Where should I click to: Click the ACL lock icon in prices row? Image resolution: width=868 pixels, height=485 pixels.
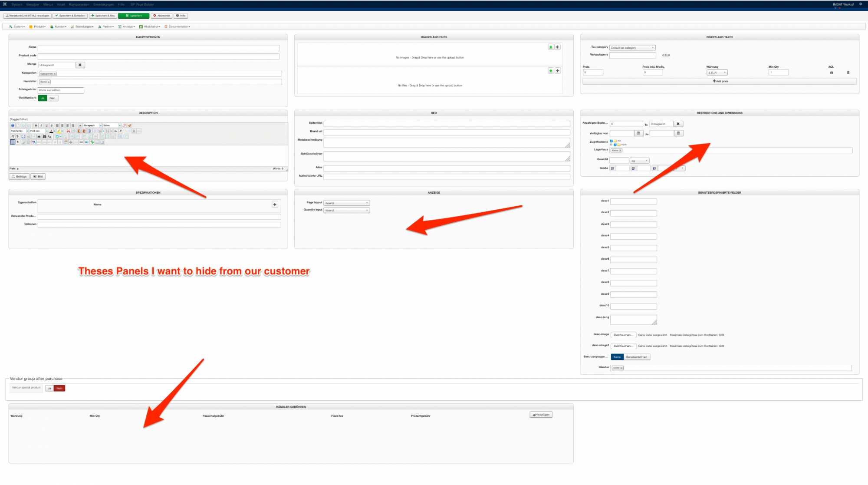pos(831,73)
